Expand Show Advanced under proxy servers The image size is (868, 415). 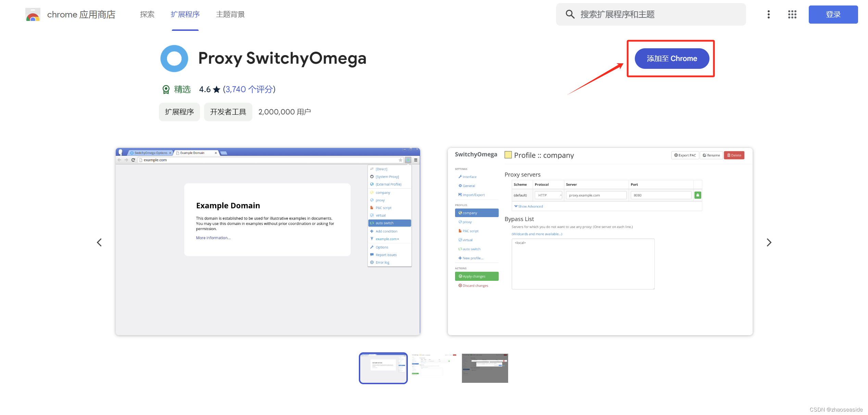pyautogui.click(x=529, y=206)
